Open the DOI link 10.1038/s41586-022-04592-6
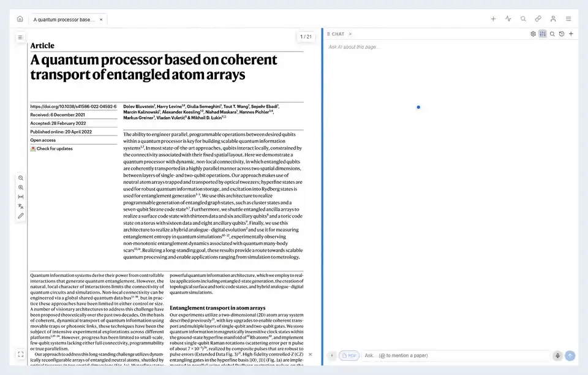The height and width of the screenshot is (375, 588). [x=73, y=107]
